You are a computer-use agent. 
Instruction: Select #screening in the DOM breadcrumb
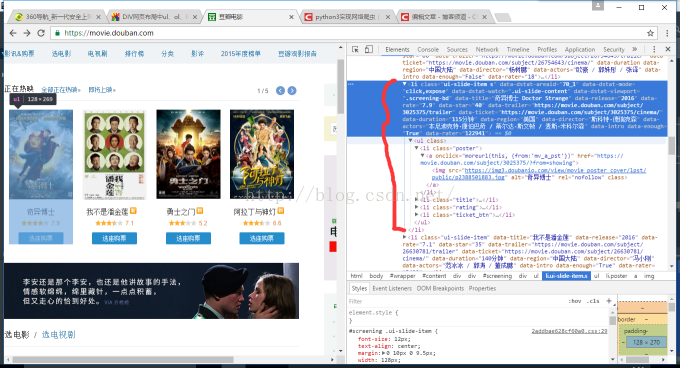point(497,276)
